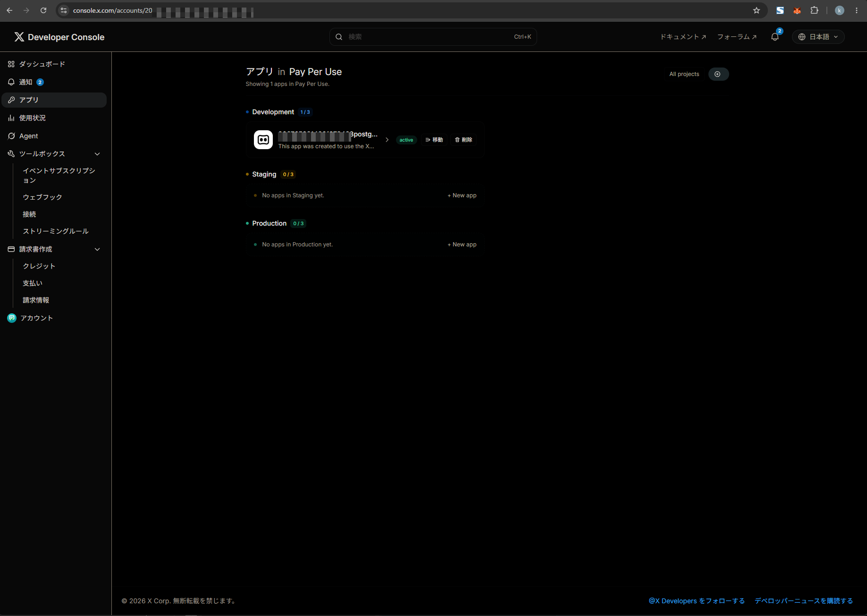Click the magnifier icon in search bar
Screen dimensions: 867x616
point(339,37)
